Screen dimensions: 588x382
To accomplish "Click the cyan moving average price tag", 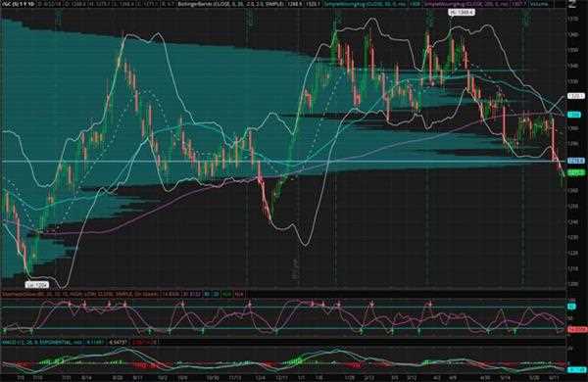I will pyautogui.click(x=574, y=115).
